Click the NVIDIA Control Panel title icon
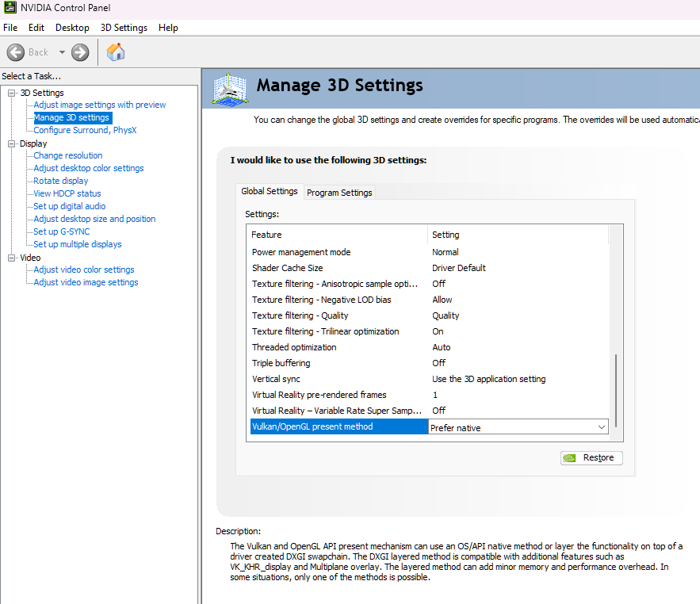700x604 pixels. point(10,8)
